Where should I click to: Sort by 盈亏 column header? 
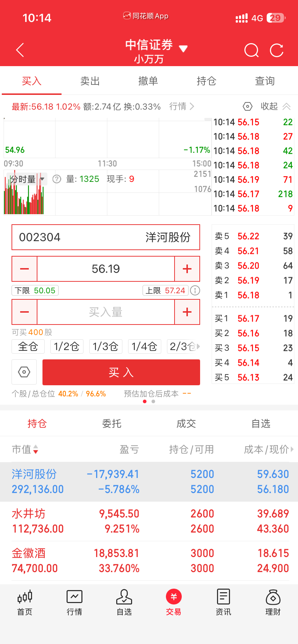(x=129, y=449)
